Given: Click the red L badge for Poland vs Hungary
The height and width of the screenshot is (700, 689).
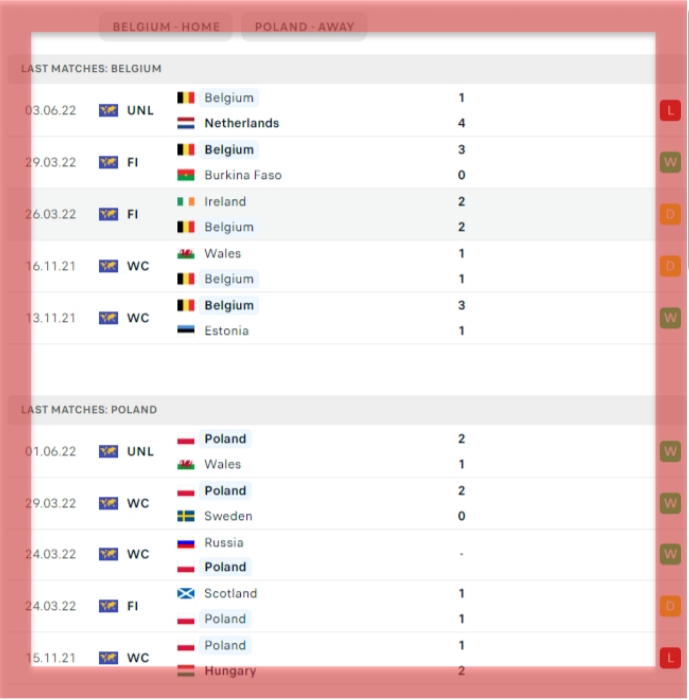Looking at the screenshot, I should pyautogui.click(x=670, y=658).
